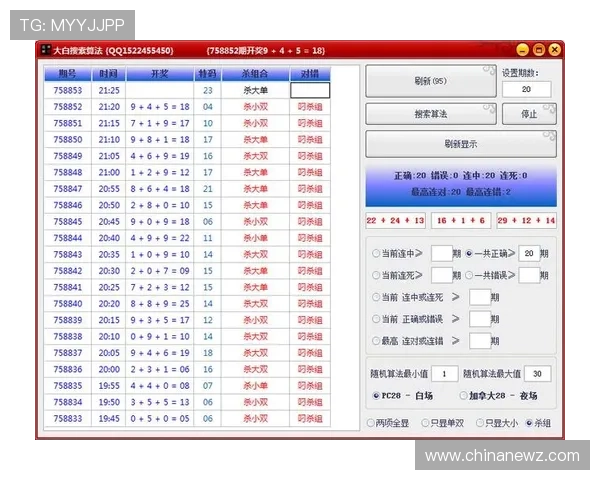Close the 大白搜索算法 window

[554, 50]
